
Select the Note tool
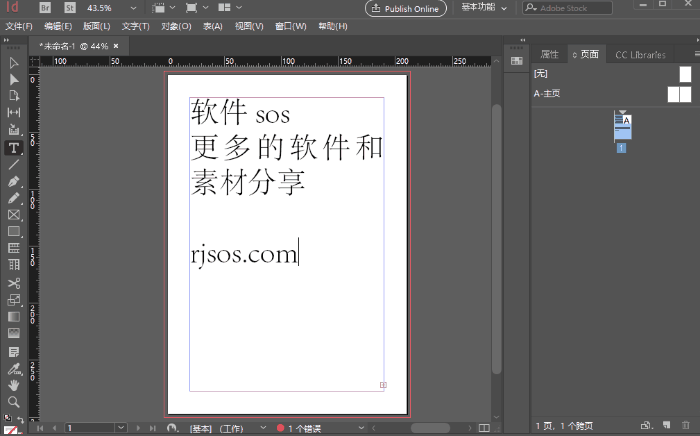click(x=14, y=352)
